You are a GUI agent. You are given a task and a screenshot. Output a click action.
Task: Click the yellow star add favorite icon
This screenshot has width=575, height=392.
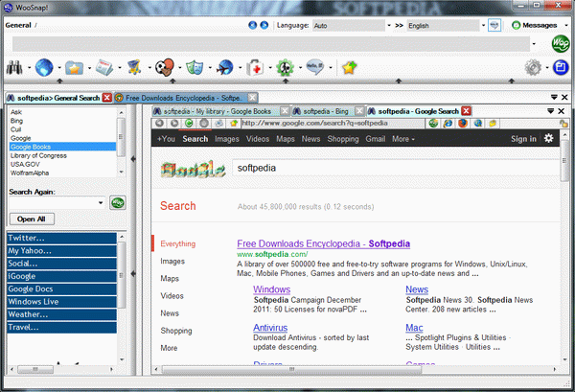pos(349,67)
